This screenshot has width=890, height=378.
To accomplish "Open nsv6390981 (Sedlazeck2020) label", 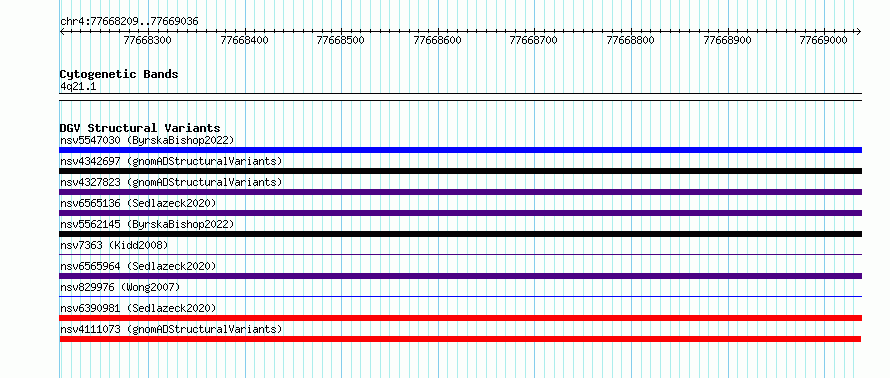I will coord(138,308).
